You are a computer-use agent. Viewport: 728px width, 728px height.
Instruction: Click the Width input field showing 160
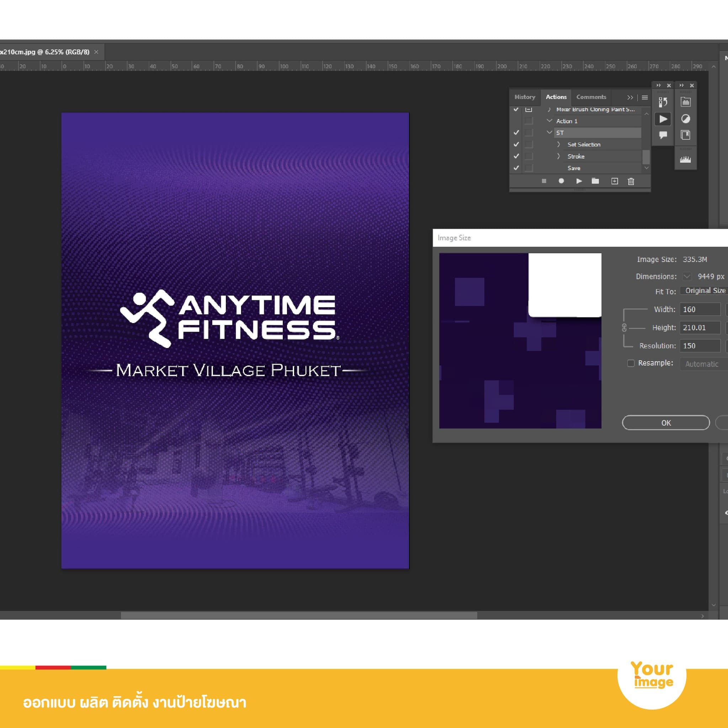(700, 309)
